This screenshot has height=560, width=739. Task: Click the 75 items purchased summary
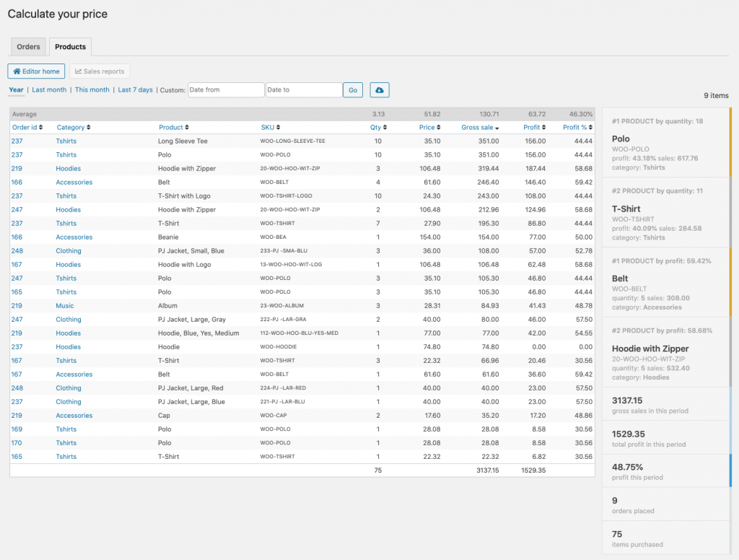click(666, 538)
